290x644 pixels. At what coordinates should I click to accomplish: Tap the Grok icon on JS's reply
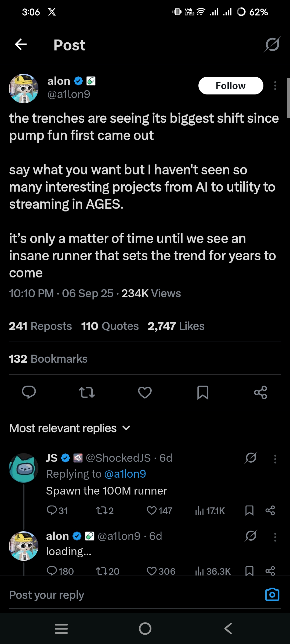[251, 458]
